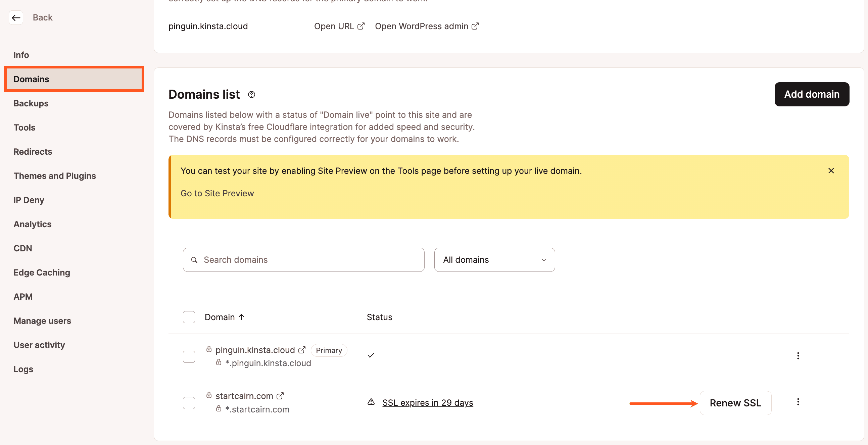Open kebab menu for pinguin.kinsta.cloud row
This screenshot has width=868, height=445.
tap(798, 356)
